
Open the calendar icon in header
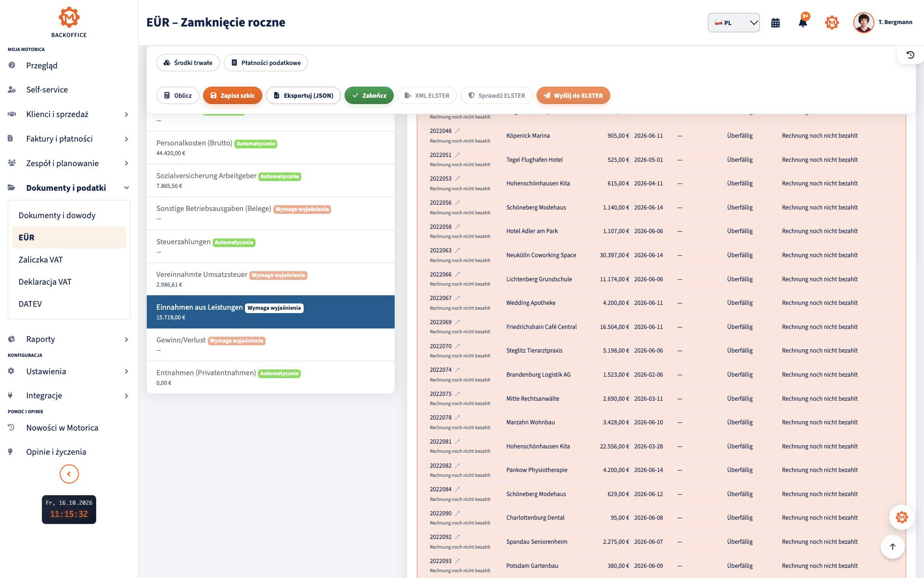[775, 23]
